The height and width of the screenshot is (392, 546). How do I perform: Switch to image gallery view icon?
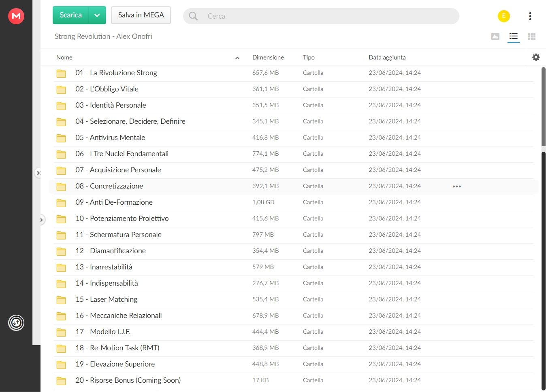[495, 36]
